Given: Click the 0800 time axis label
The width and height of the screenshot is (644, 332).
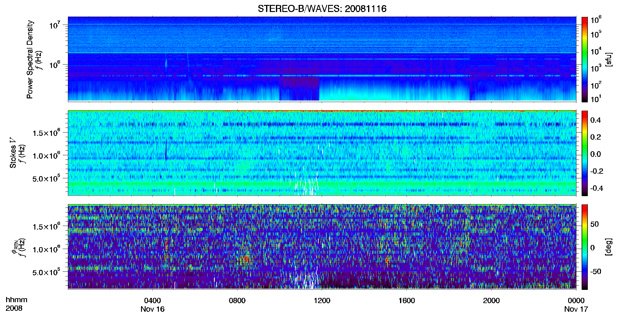Looking at the screenshot, I should click(237, 300).
